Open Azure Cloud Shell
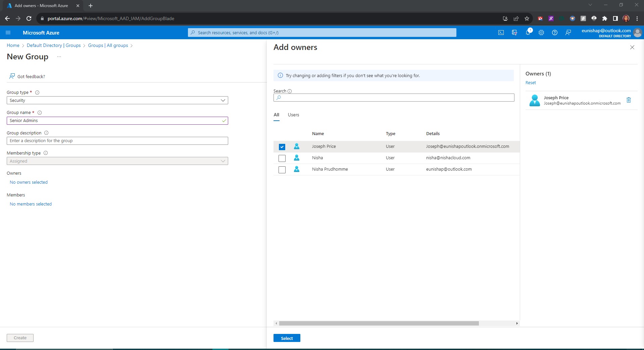The width and height of the screenshot is (644, 350). 501,33
